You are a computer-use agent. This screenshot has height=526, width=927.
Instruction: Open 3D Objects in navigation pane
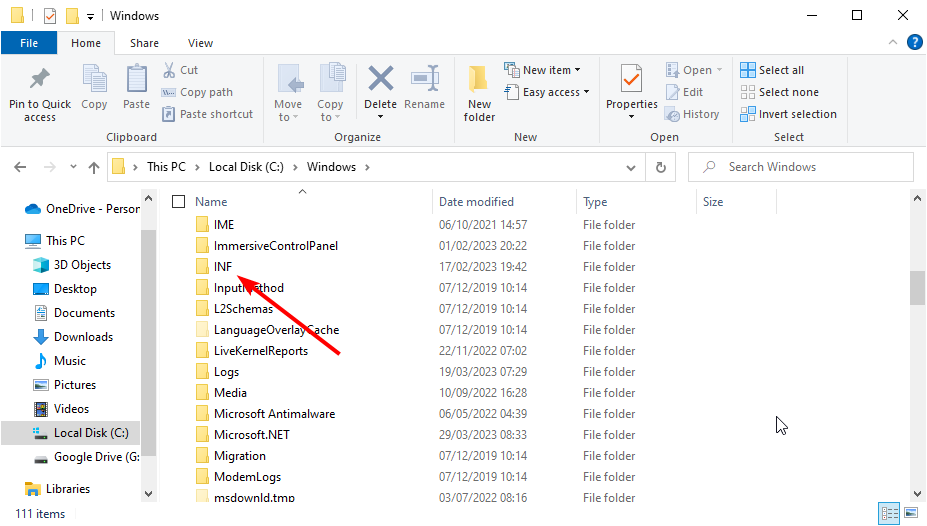72,265
